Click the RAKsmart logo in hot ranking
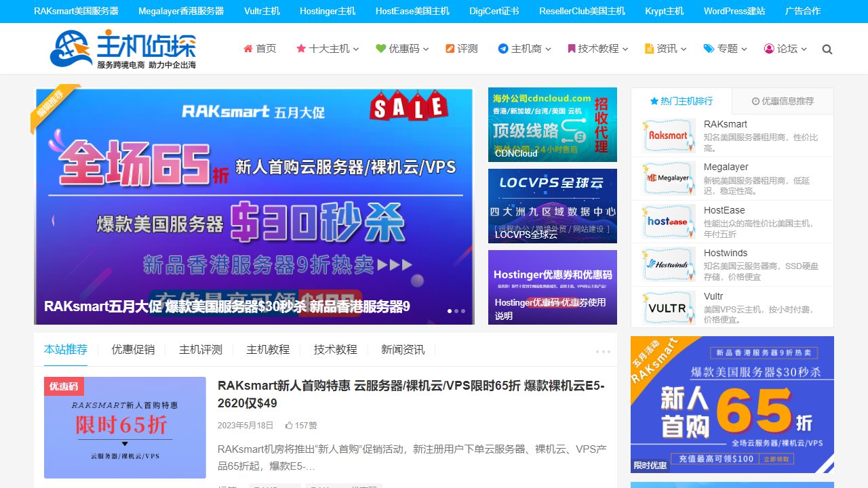Screen dimensions: 868x488 coord(669,136)
